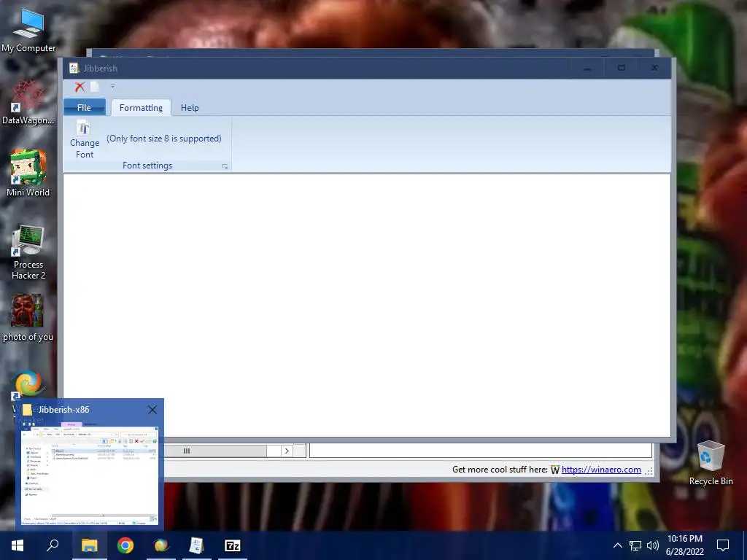The width and height of the screenshot is (747, 560).
Task: Click the blank page icon in quick access toolbar
Action: click(95, 87)
